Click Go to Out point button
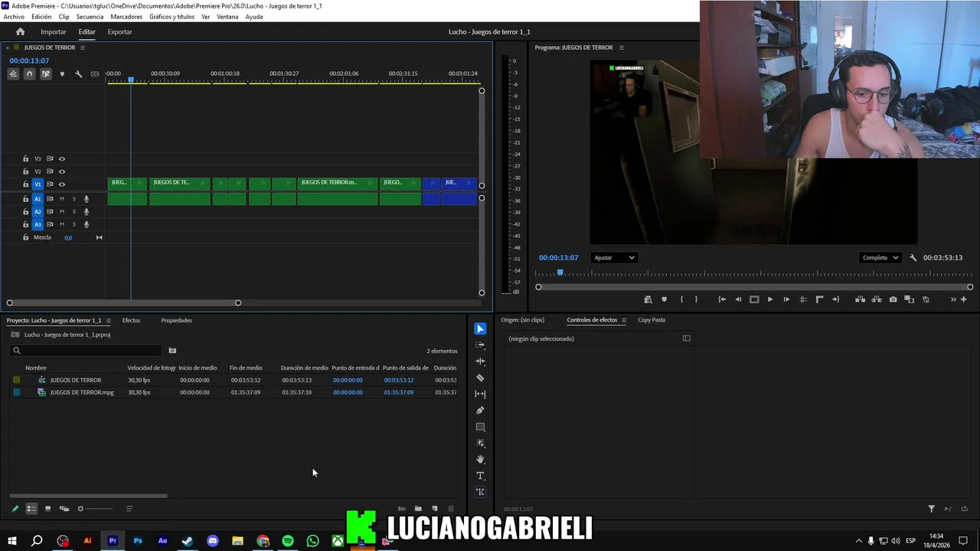 tap(835, 299)
